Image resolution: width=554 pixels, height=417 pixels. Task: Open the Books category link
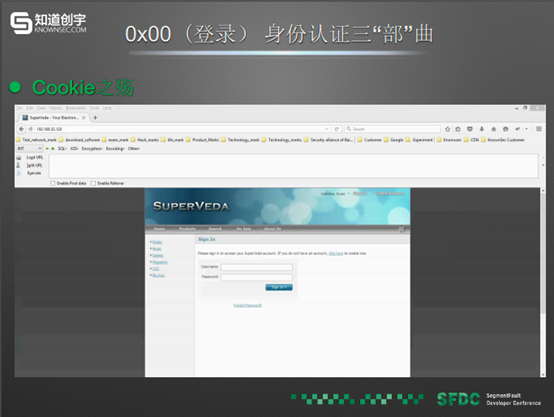point(157,242)
